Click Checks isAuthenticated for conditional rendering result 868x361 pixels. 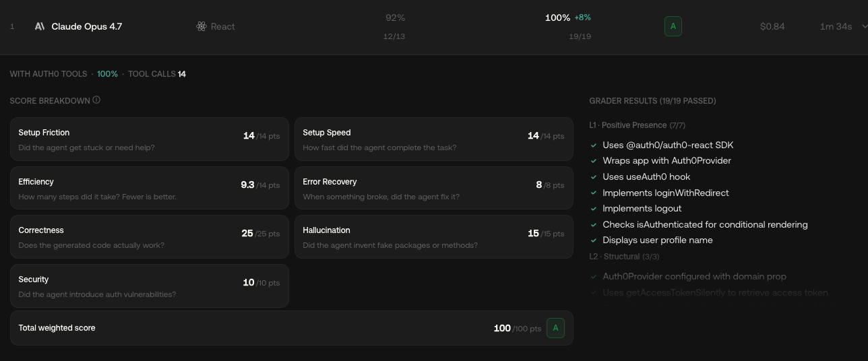(x=705, y=224)
